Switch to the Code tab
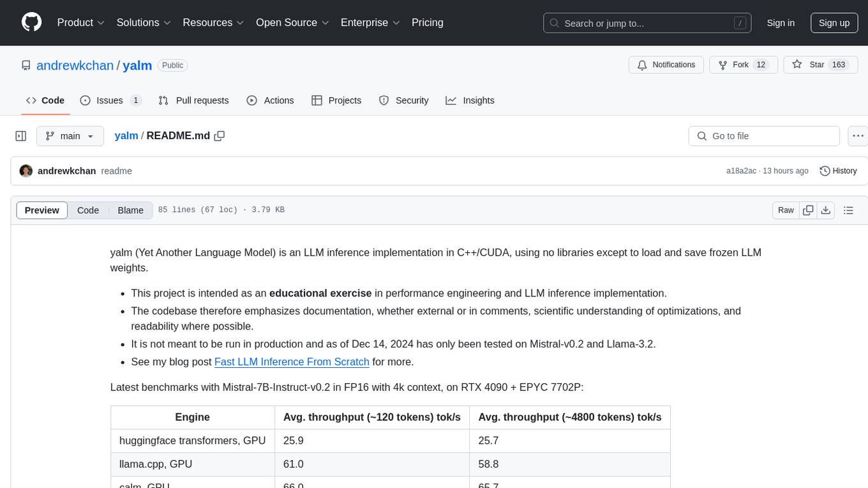The image size is (868, 488). 45,100
